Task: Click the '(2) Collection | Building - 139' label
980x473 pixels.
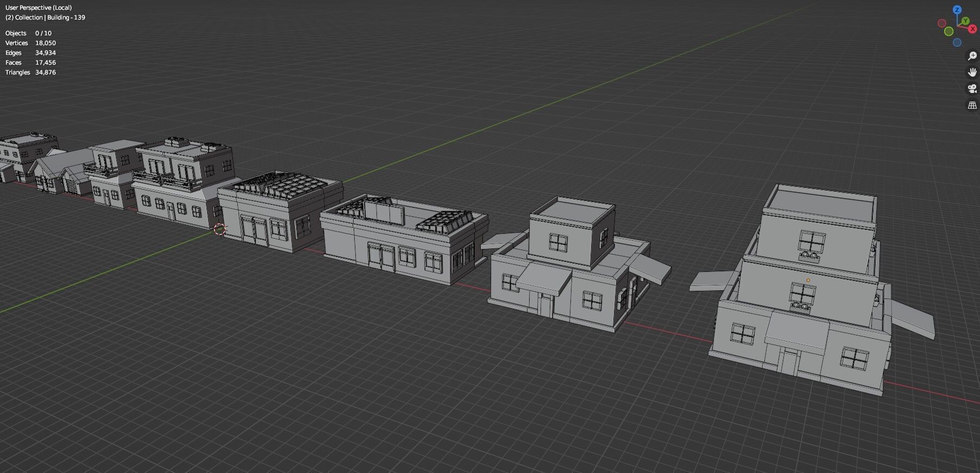Action: coord(45,17)
